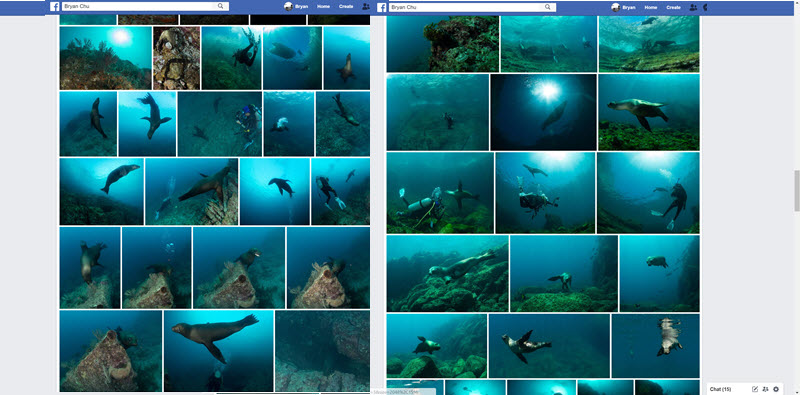Click the search magnifier icon in left window

tap(220, 6)
